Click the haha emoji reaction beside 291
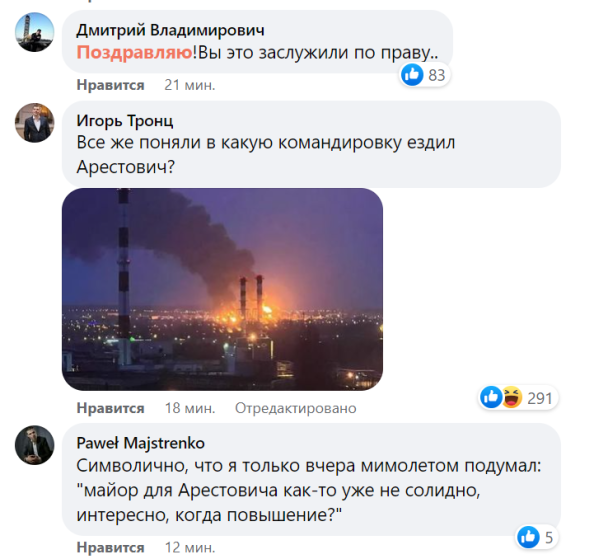This screenshot has width=608, height=559. click(509, 398)
